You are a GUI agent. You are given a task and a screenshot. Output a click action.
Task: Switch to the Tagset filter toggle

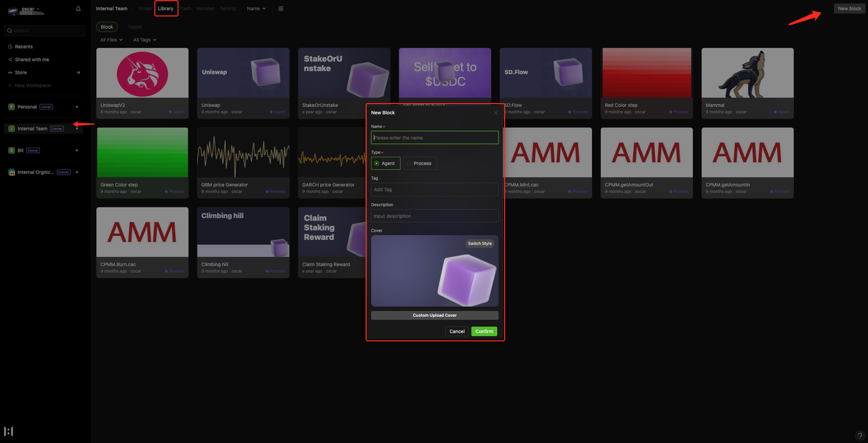click(135, 27)
